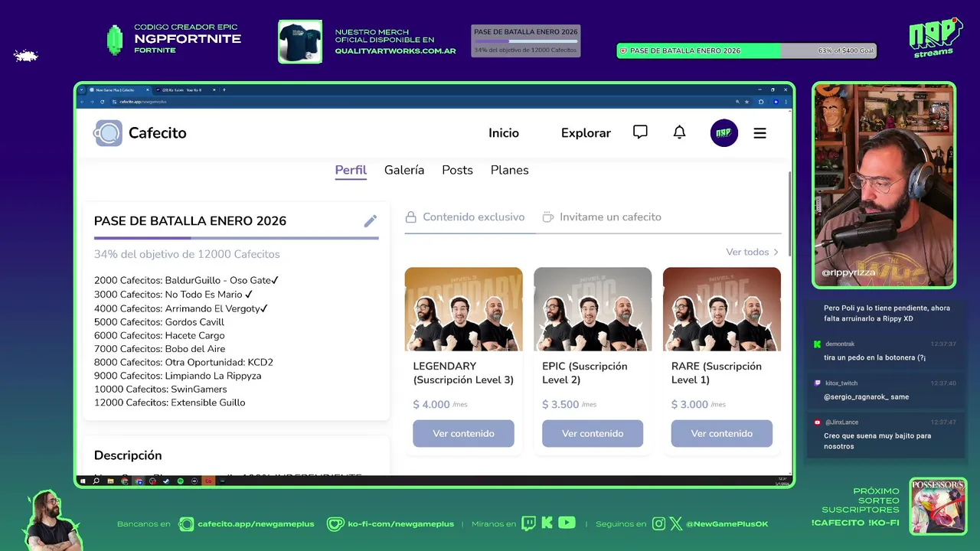The height and width of the screenshot is (551, 980).
Task: Click demontrak's chat message
Action: point(875,357)
